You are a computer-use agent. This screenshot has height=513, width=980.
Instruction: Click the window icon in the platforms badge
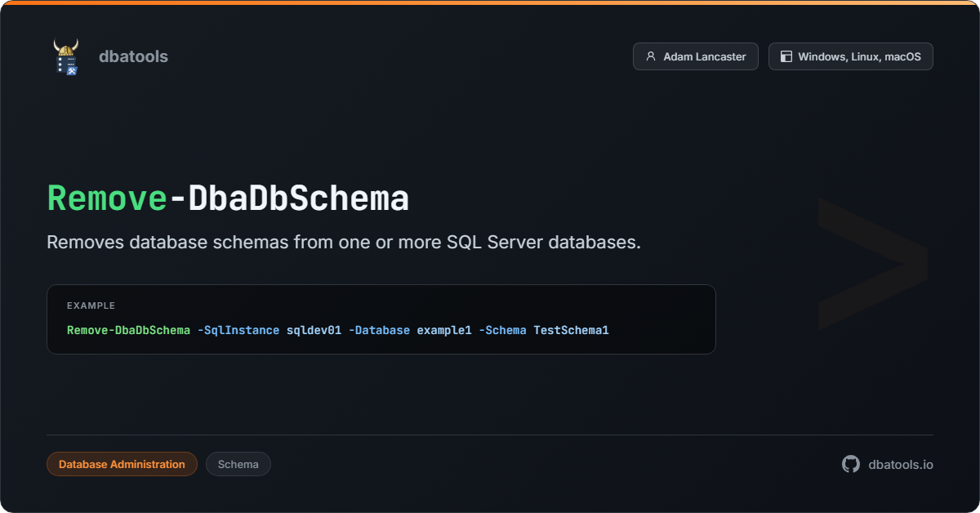(786, 56)
